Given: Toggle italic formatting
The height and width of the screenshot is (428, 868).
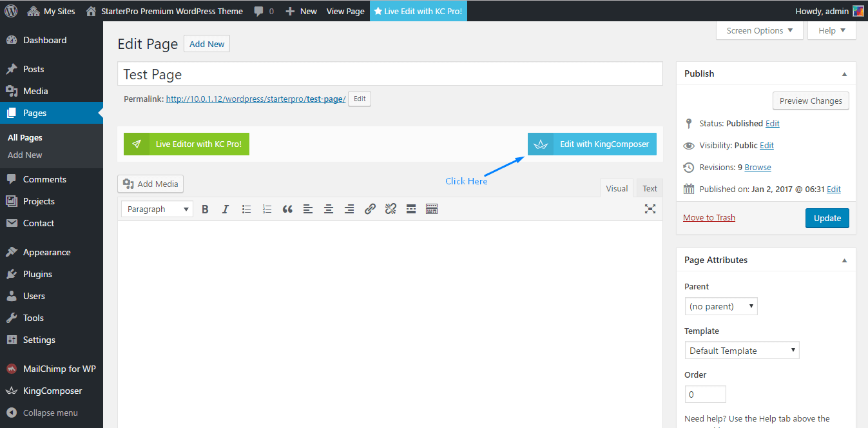Looking at the screenshot, I should coord(226,209).
